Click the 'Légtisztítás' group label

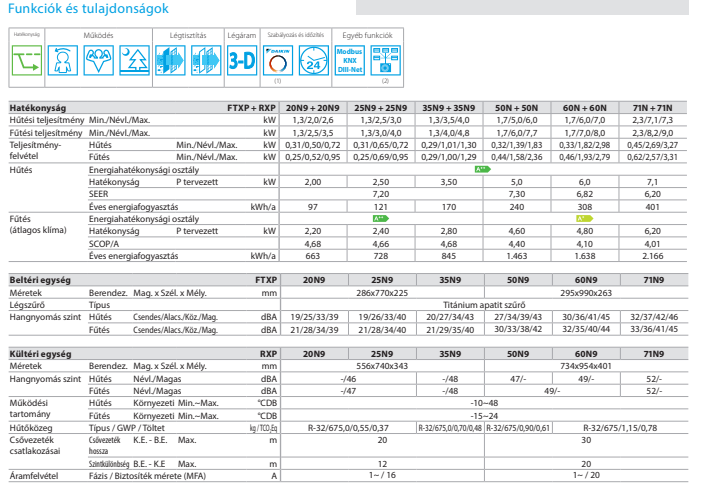click(x=188, y=35)
